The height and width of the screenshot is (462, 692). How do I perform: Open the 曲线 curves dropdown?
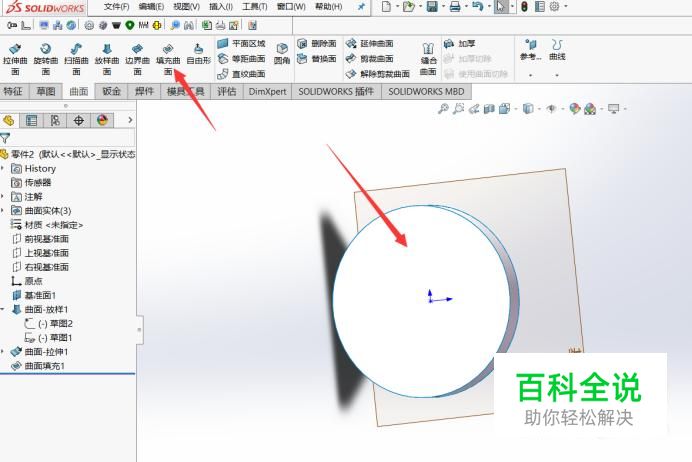pos(557,75)
